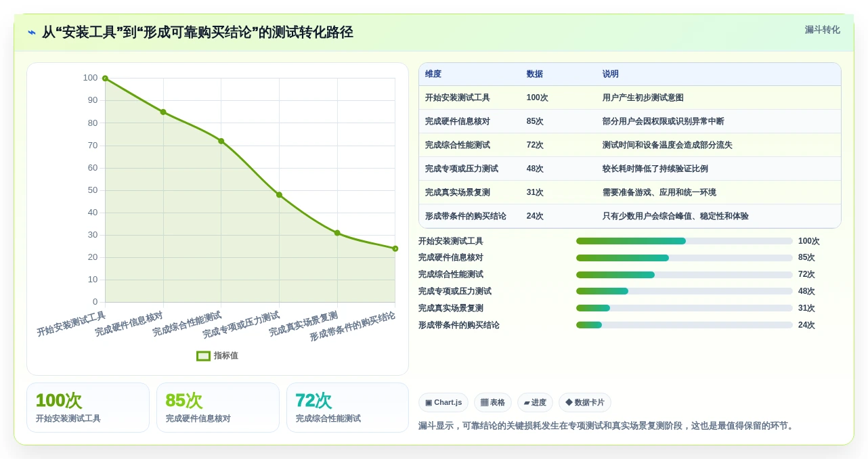Click table value 85次
The width and height of the screenshot is (868, 459).
click(535, 122)
